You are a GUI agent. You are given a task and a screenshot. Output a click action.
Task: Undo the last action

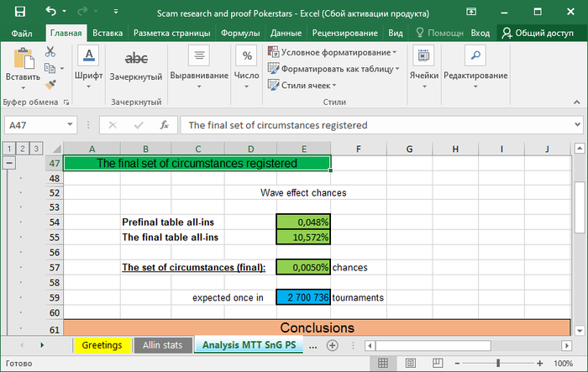[50, 11]
